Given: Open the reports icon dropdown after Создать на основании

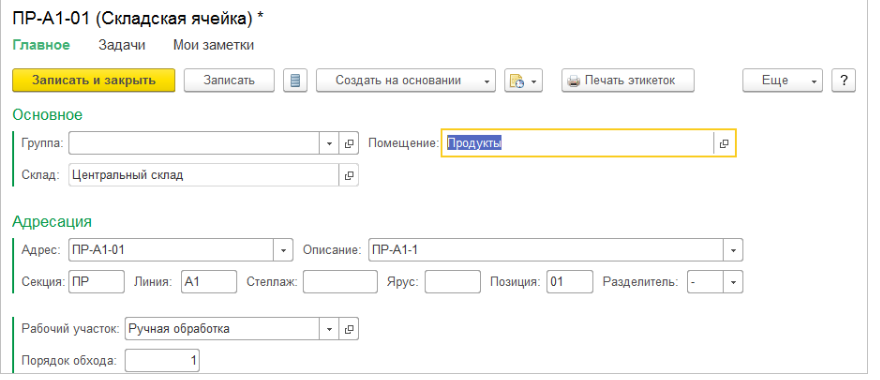Looking at the screenshot, I should pyautogui.click(x=524, y=80).
